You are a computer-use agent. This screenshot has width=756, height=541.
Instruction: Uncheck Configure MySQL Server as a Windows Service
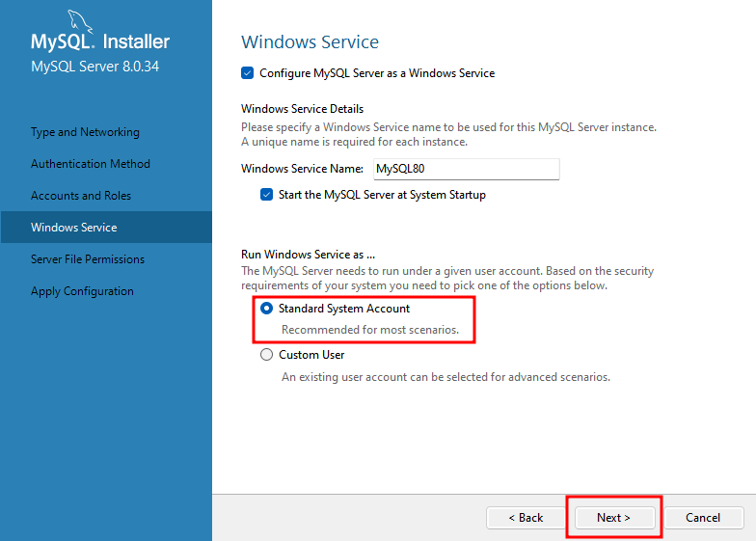click(247, 73)
